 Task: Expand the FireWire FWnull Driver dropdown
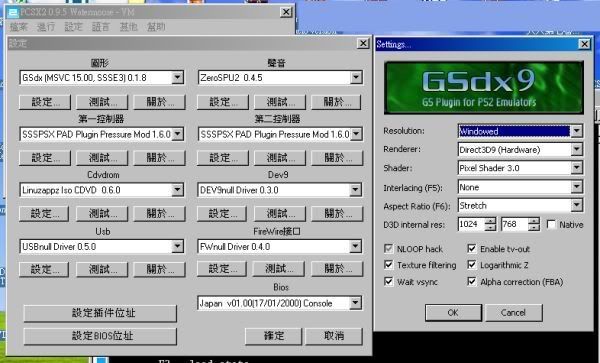355,246
